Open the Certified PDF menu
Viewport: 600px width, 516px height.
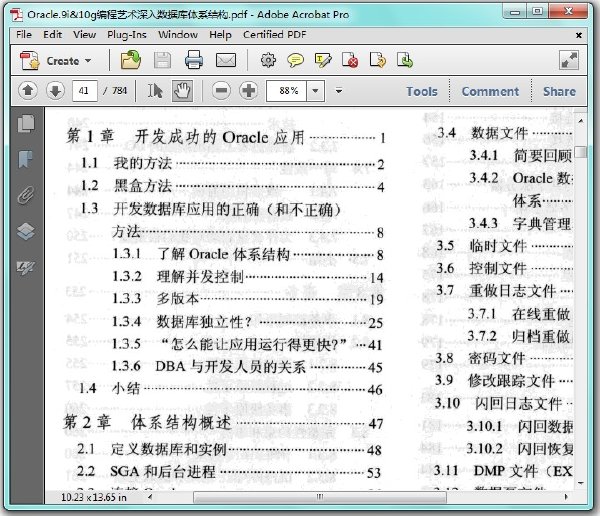pyautogui.click(x=274, y=35)
